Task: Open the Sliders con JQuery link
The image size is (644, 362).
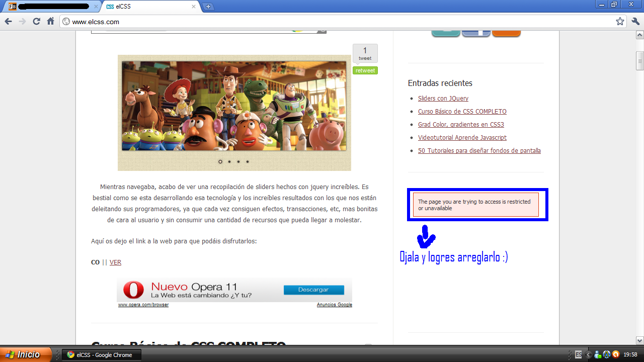Action: click(x=443, y=99)
